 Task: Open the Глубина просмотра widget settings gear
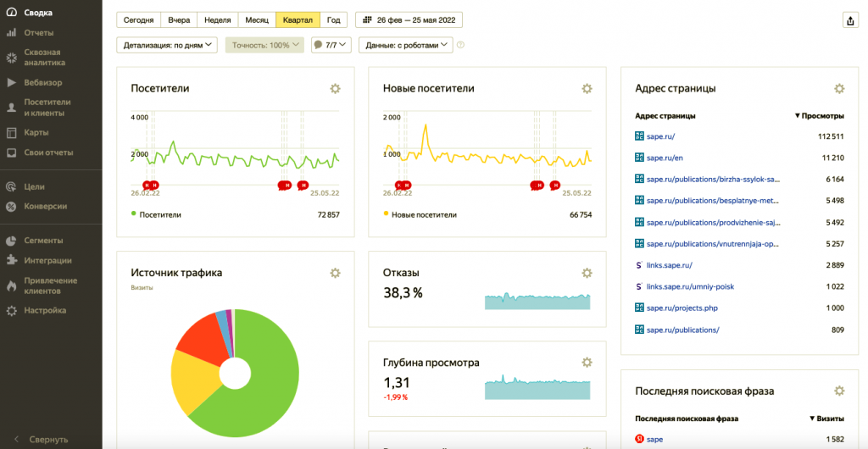coord(587,363)
